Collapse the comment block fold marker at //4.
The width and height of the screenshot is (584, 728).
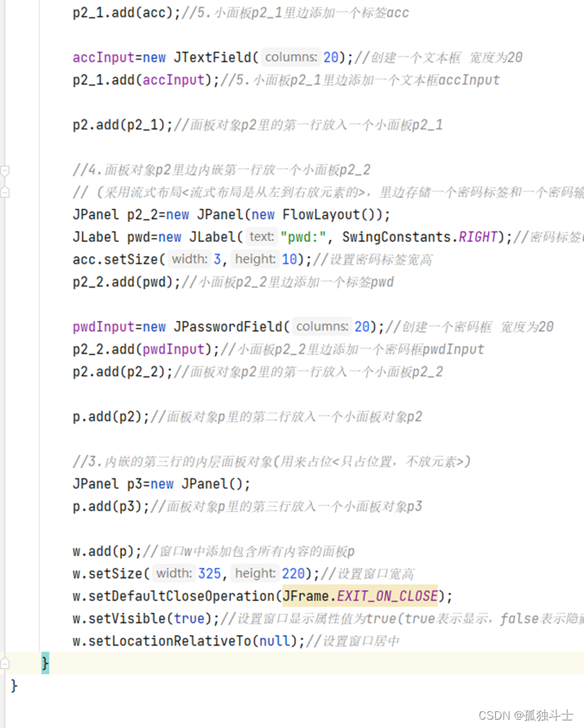pos(5,171)
